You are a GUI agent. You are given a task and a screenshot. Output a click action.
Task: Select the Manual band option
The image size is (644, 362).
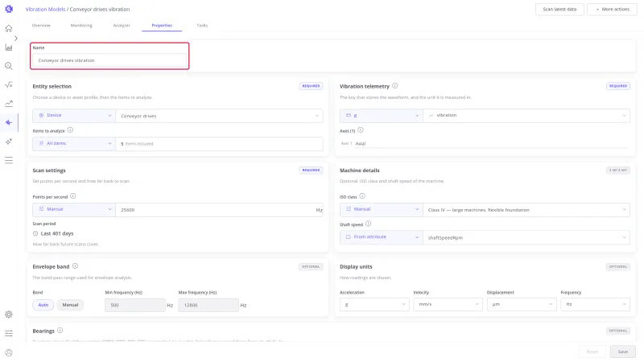pyautogui.click(x=70, y=305)
